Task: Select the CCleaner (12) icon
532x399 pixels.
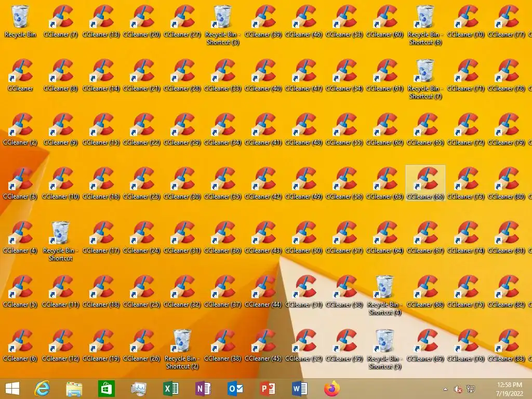Action: 60,345
